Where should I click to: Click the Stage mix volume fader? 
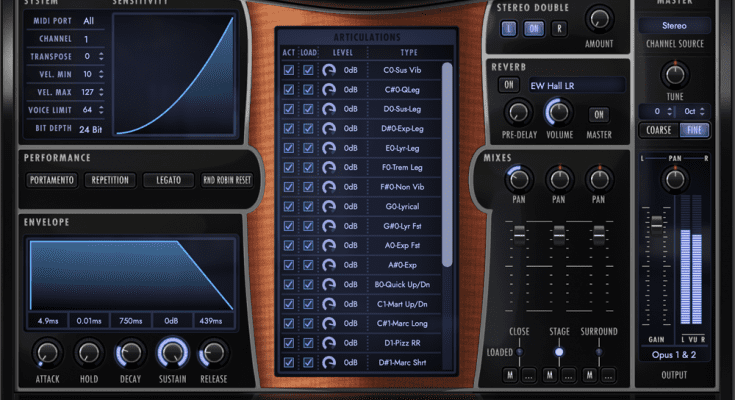pos(558,232)
